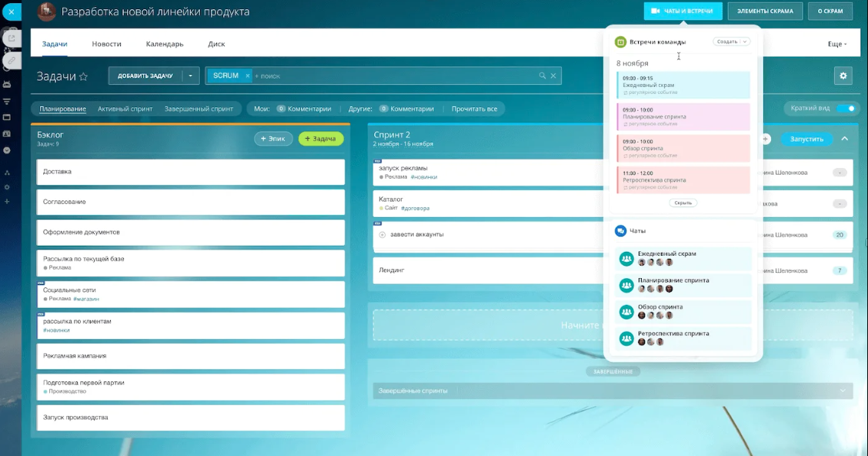Click the round plus icon beside Запустить

[766, 139]
